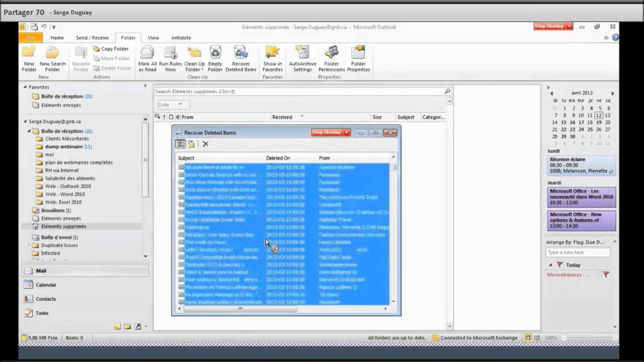Switch to the View tab

(153, 38)
